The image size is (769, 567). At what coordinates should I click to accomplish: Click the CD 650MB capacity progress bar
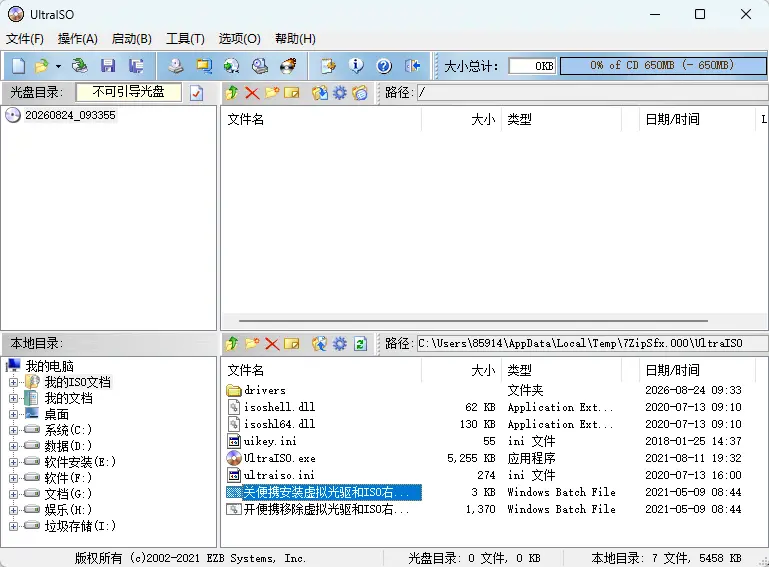(663, 66)
